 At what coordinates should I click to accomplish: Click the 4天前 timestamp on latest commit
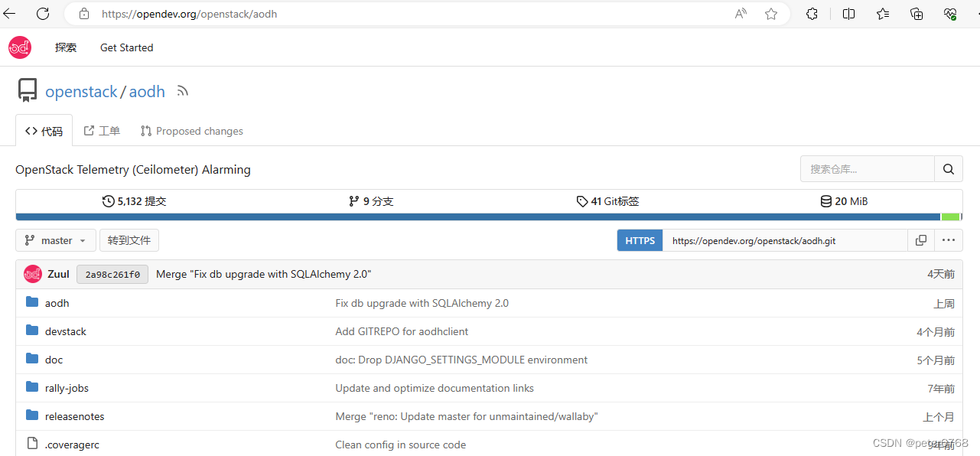[941, 274]
